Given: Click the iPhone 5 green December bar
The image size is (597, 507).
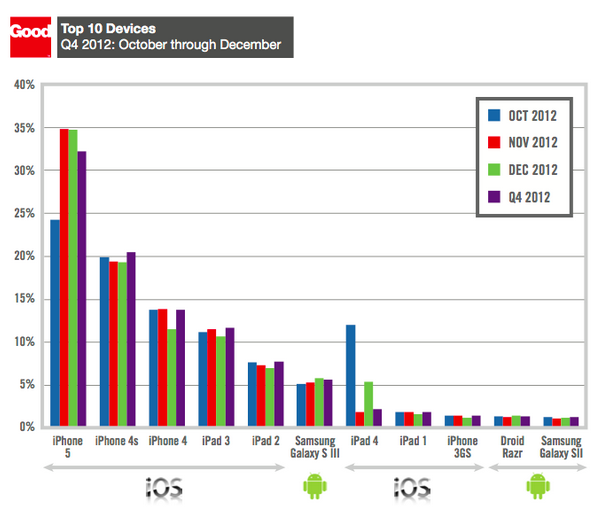Looking at the screenshot, I should click(x=73, y=278).
